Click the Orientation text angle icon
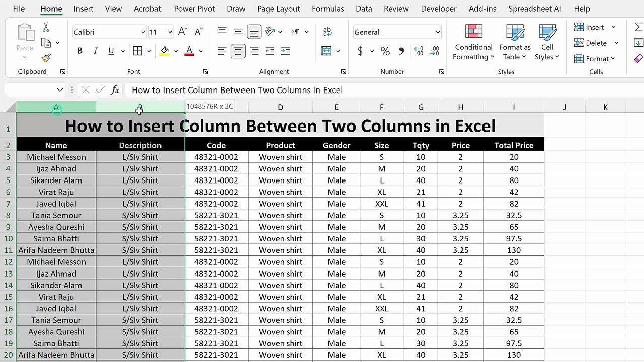This screenshot has width=644, height=362. (x=270, y=32)
